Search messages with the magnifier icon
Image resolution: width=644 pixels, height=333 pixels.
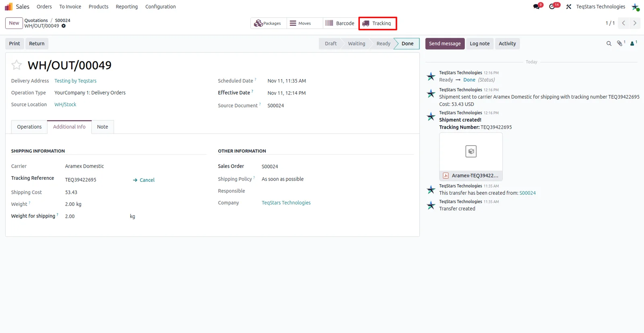tap(609, 43)
